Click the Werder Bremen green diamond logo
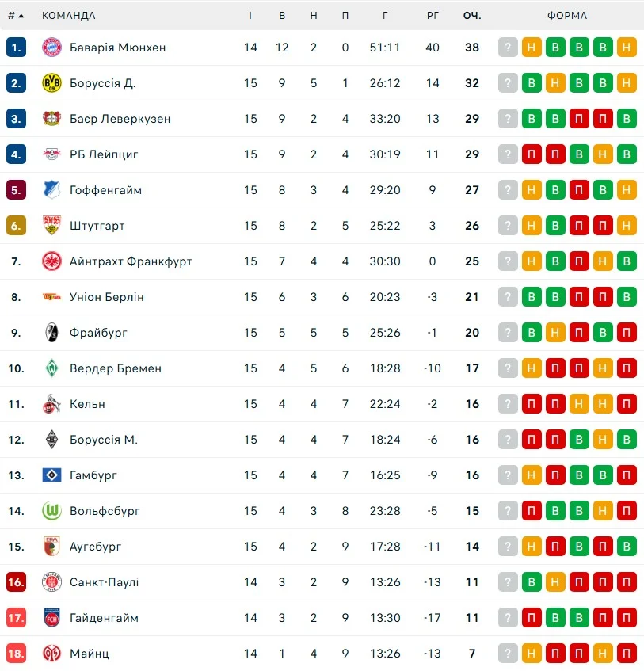This screenshot has width=644, height=671. click(51, 368)
